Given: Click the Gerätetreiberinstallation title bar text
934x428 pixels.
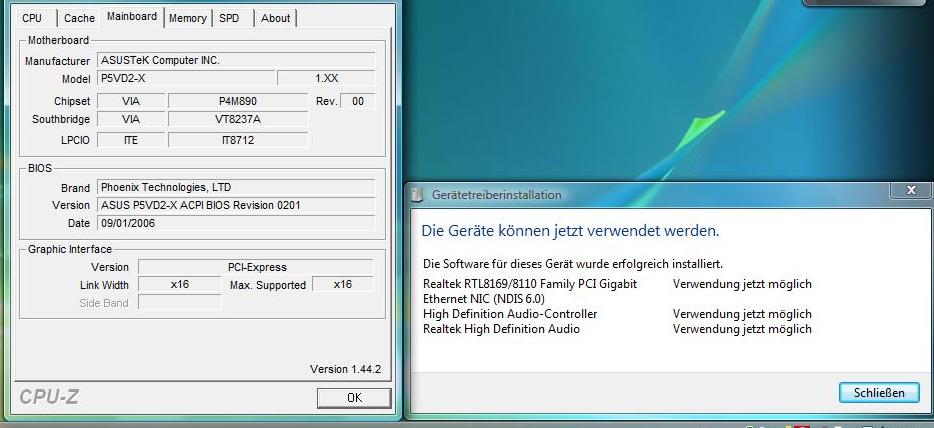Looking at the screenshot, I should (497, 195).
